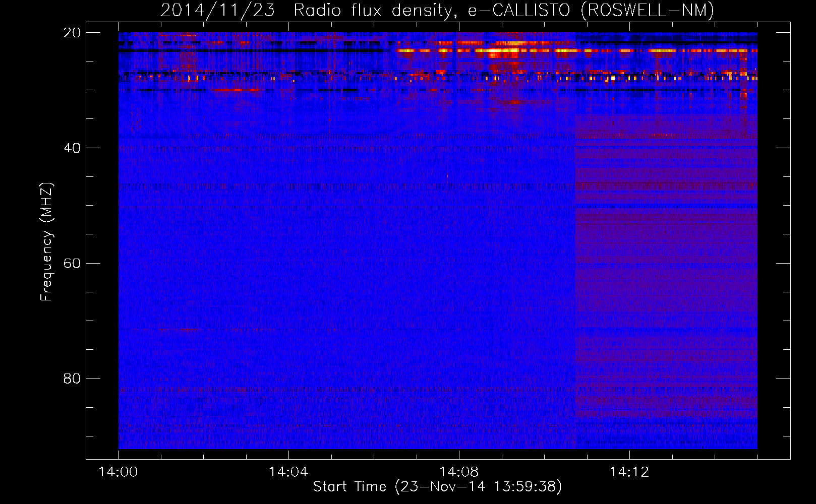Click the plot title "2014/11/23 Radio flux density, e-CALLISTO (ROSWELL-NM)"
This screenshot has height=504, width=816.
coord(437,11)
